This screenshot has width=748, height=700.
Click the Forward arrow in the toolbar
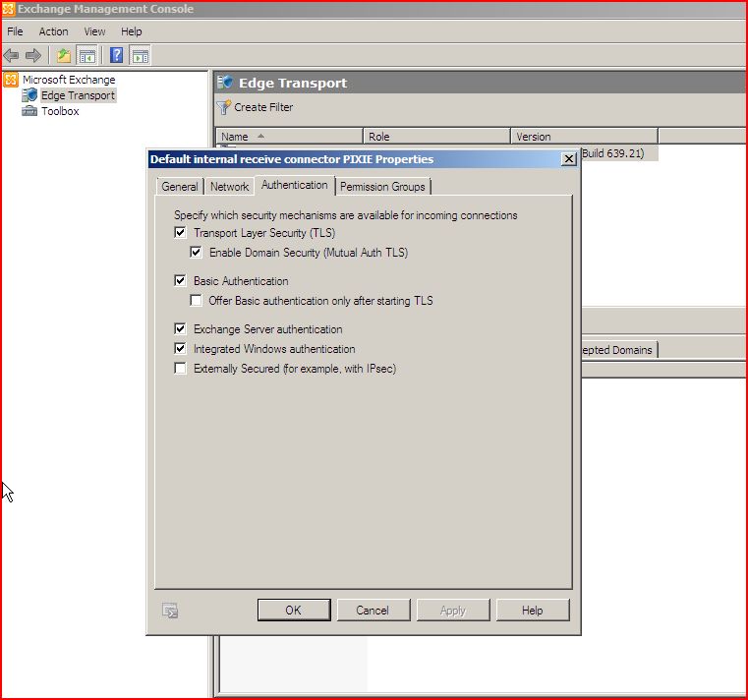coord(33,55)
